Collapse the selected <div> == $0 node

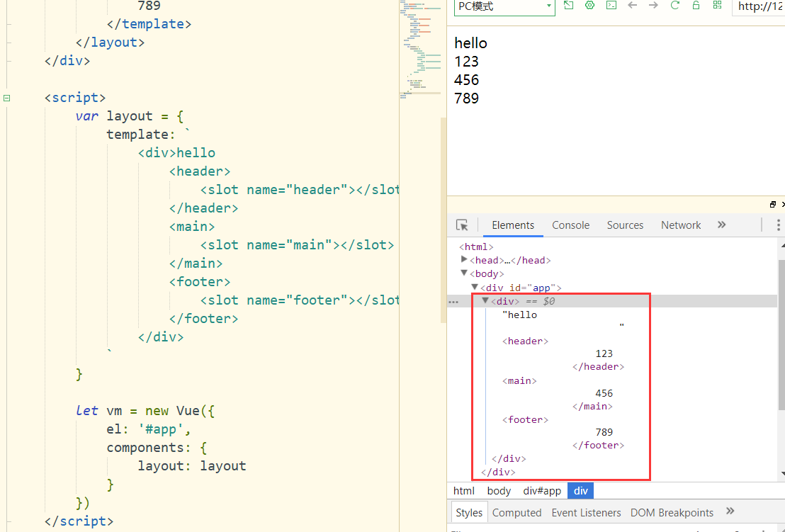pyautogui.click(x=485, y=300)
